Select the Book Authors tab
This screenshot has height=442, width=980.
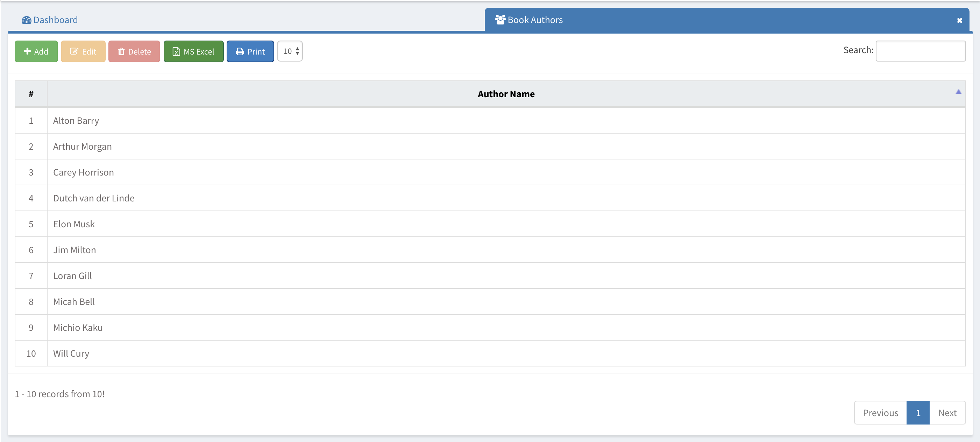tap(535, 20)
